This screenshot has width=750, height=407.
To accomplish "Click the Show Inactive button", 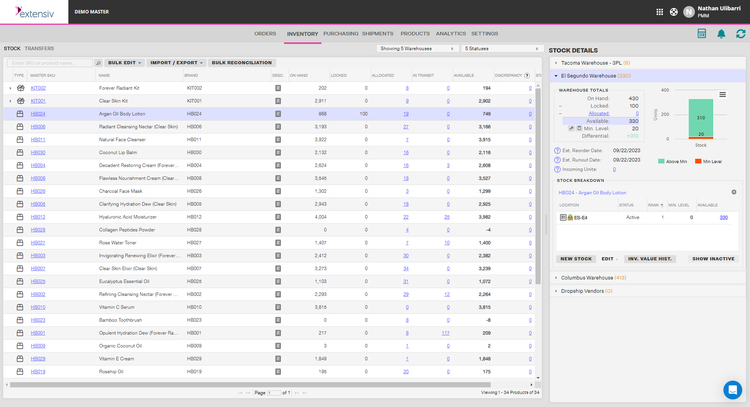I will [x=713, y=259].
